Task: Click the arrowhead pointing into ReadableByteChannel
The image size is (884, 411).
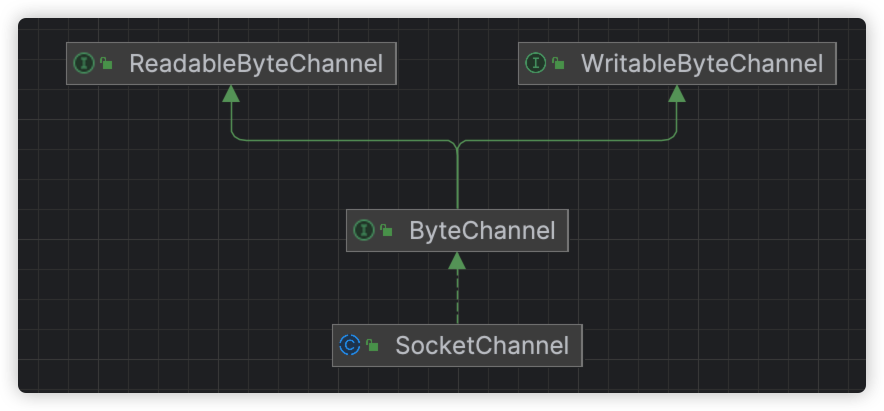Action: tap(231, 93)
